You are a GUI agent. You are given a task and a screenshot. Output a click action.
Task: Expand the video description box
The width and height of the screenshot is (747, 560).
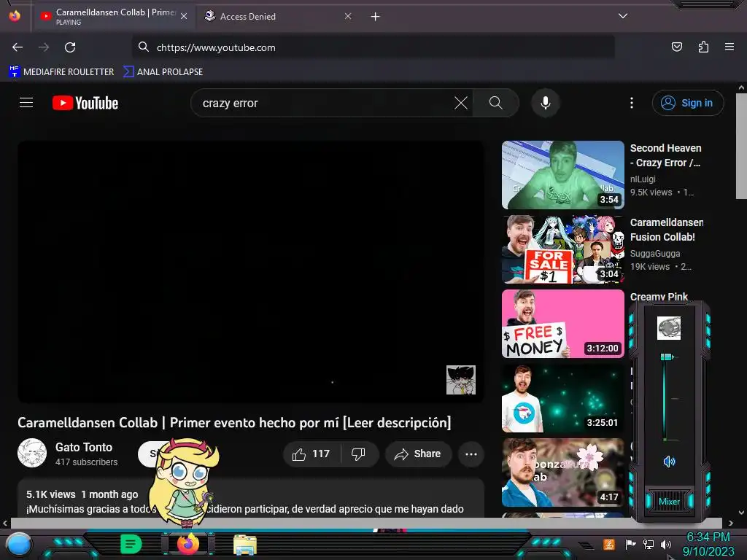coord(251,498)
